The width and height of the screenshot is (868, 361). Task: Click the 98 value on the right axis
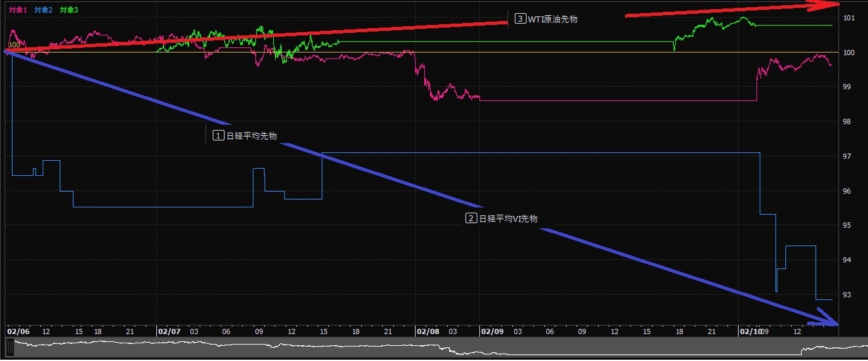click(848, 121)
